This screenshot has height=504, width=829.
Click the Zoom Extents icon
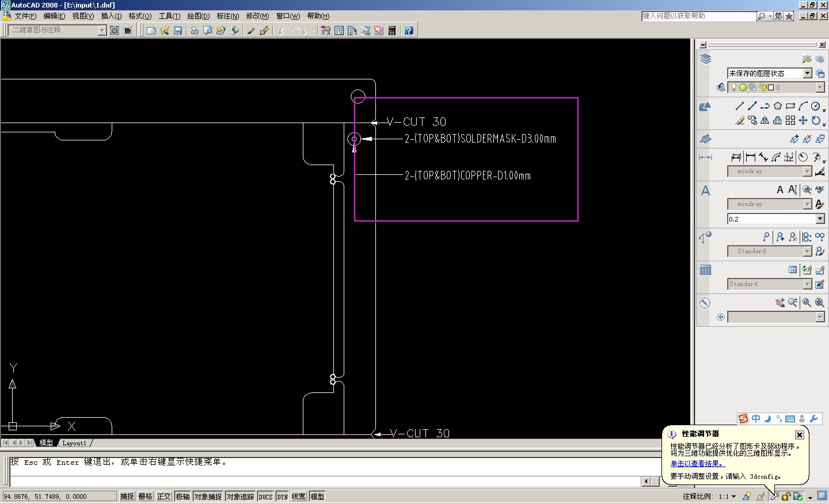(x=819, y=303)
